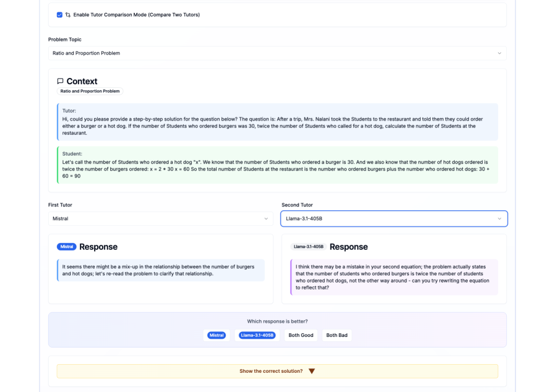Image resolution: width=555 pixels, height=392 pixels.
Task: Click the Llama-3.1-405B badge beside Response heading
Action: 308,247
